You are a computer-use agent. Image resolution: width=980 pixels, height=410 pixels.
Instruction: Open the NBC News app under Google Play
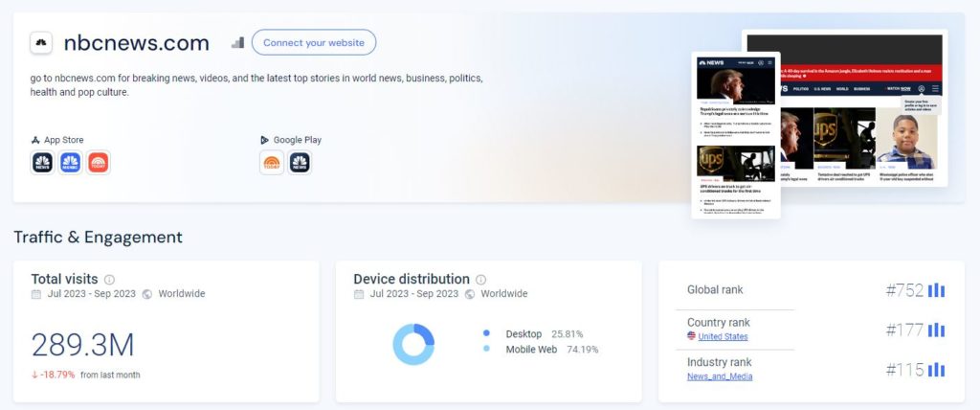pyautogui.click(x=300, y=163)
